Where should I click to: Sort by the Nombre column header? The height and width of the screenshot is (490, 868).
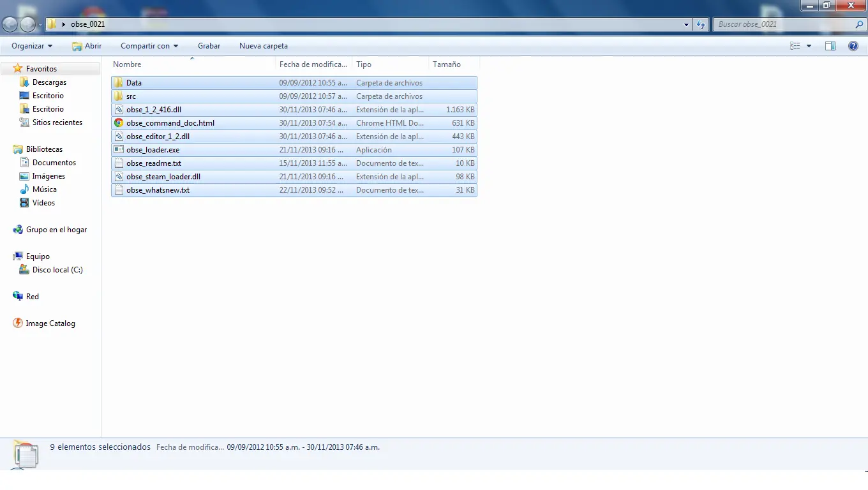click(x=193, y=64)
